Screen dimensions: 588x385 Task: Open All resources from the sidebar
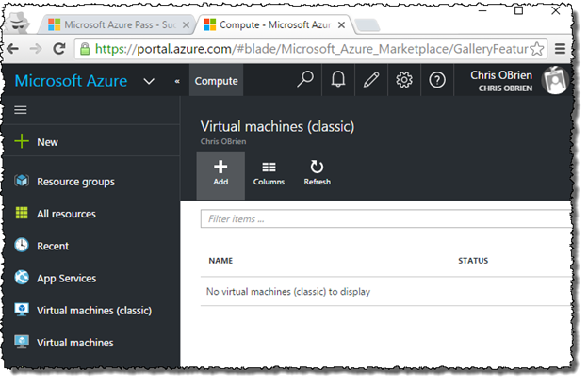(66, 214)
